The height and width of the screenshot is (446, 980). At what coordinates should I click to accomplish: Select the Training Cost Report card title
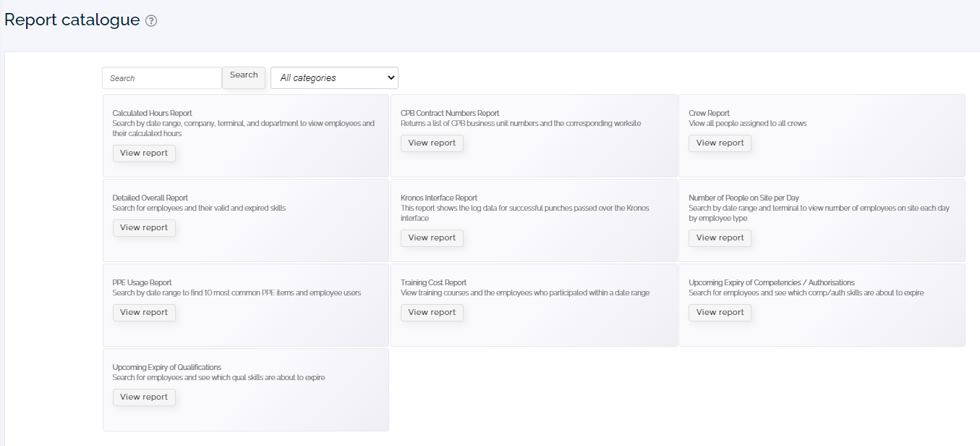433,282
